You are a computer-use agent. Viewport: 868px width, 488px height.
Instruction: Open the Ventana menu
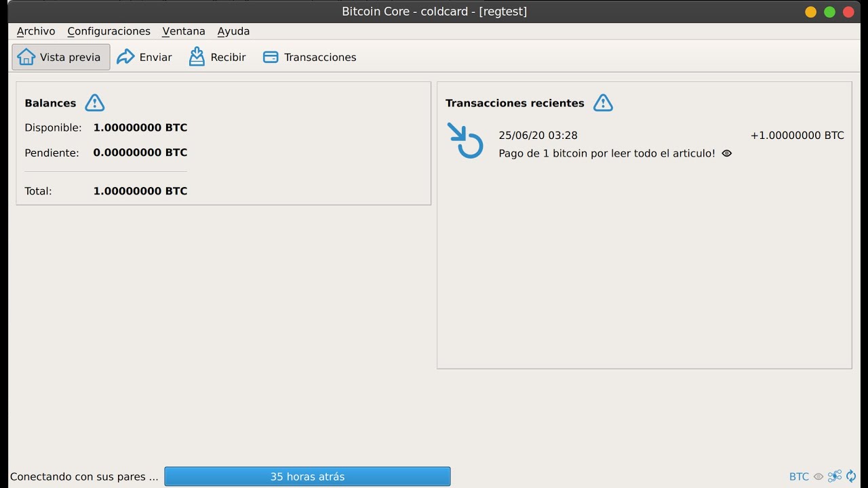coord(184,31)
